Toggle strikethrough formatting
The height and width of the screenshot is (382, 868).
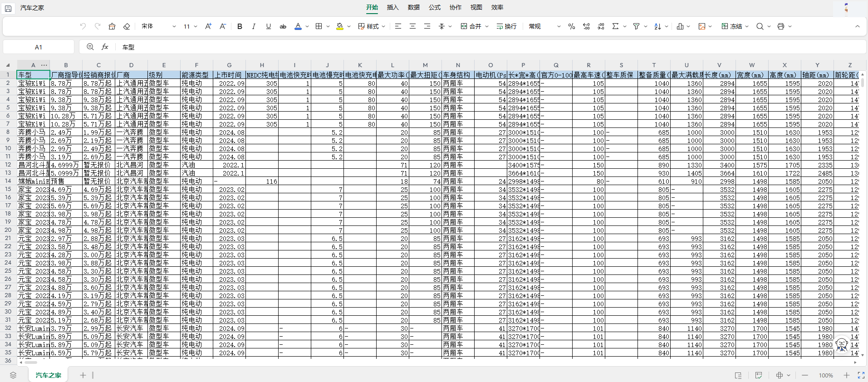[x=283, y=26]
